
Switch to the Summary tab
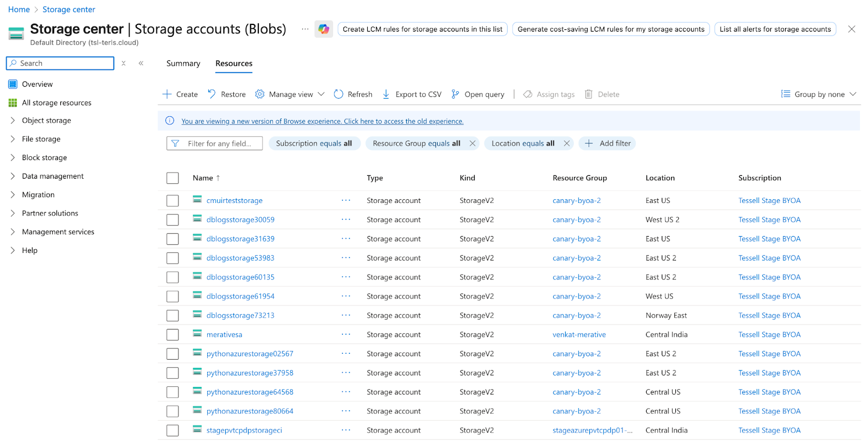tap(183, 63)
